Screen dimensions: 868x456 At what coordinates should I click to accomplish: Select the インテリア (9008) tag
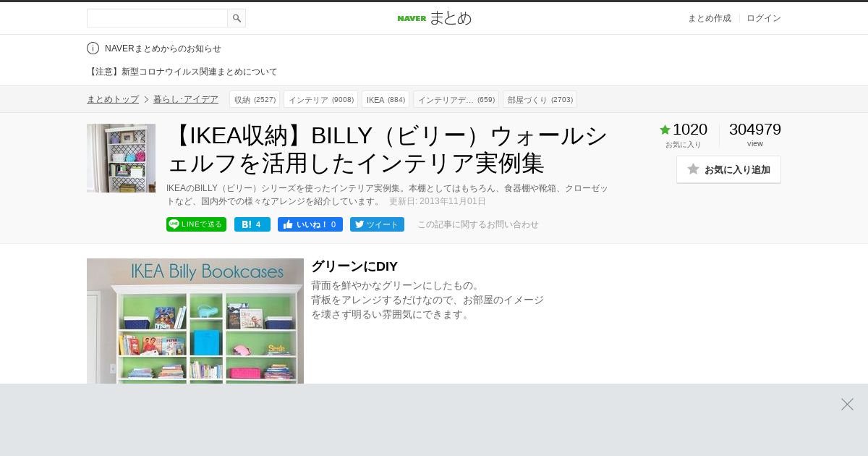click(x=320, y=99)
